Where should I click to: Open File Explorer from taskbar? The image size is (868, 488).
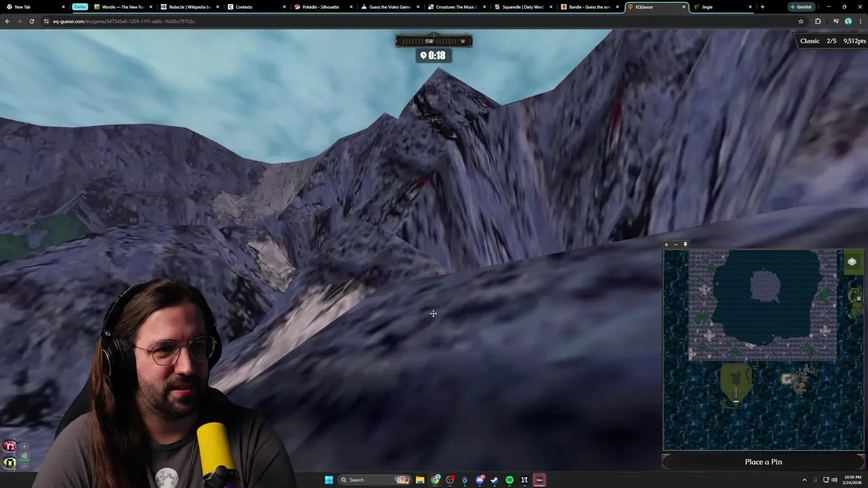[x=420, y=480]
